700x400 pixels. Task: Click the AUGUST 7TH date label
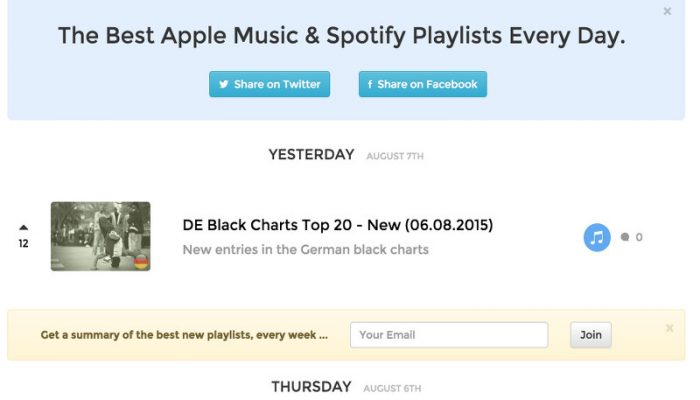pyautogui.click(x=395, y=156)
